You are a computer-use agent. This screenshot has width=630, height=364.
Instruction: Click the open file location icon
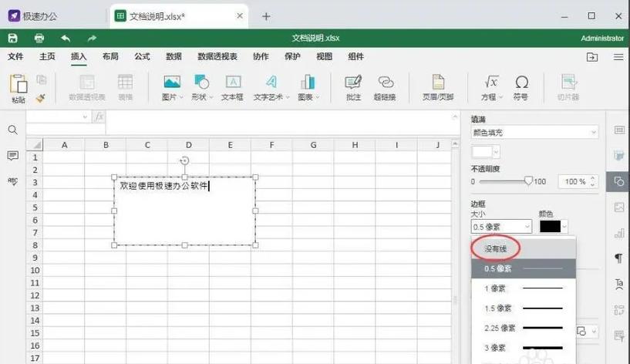coord(592,57)
